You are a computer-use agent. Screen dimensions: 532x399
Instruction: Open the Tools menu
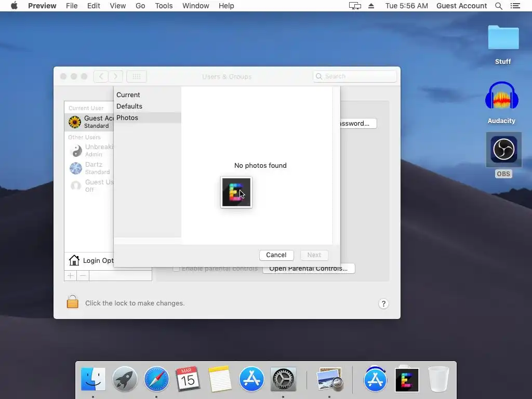pos(164,6)
